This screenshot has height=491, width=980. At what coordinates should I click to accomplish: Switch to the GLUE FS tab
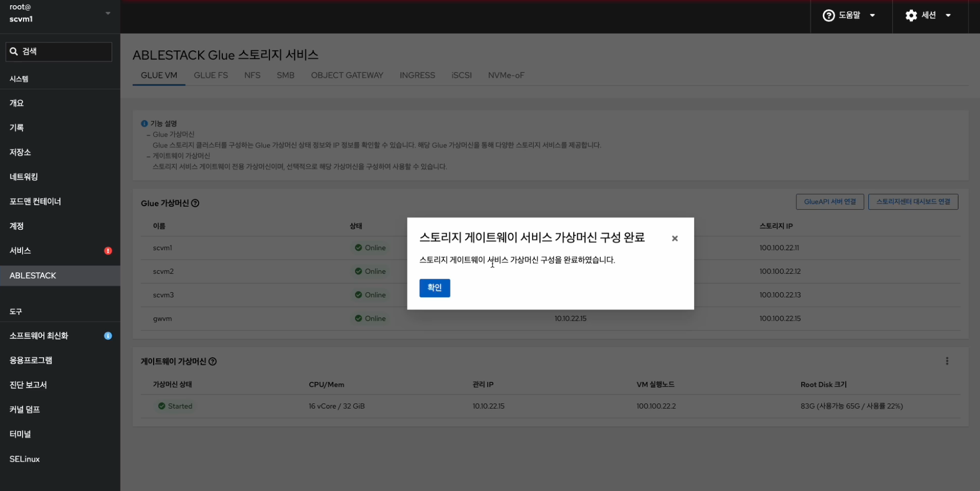coord(211,76)
